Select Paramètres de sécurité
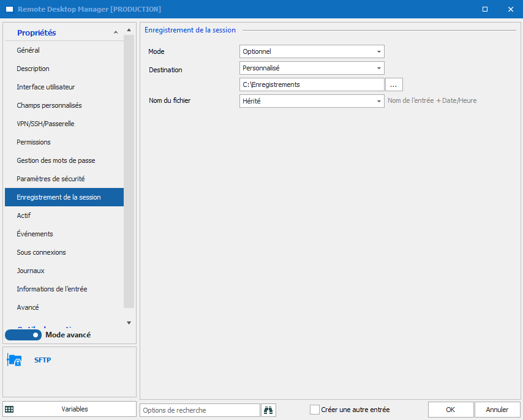The image size is (523, 420). click(50, 179)
